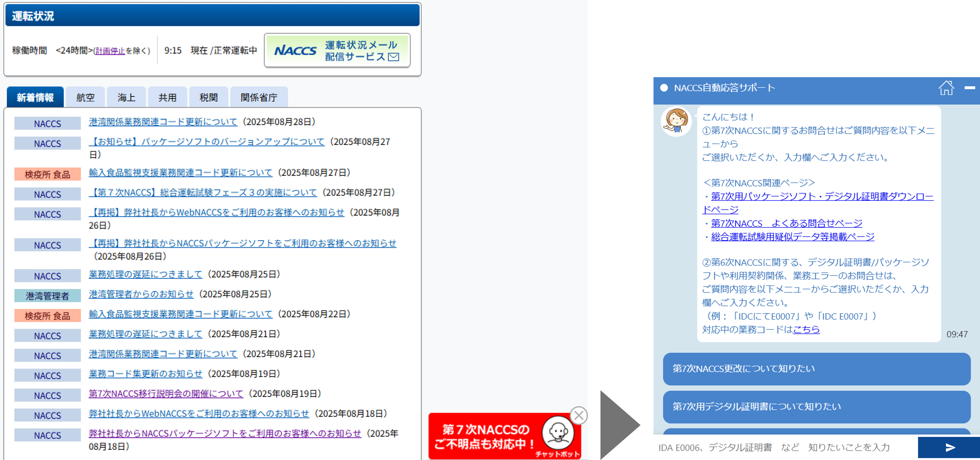The height and width of the screenshot is (460, 980).
Task: Switch to the 航空 tab
Action: coord(85,97)
